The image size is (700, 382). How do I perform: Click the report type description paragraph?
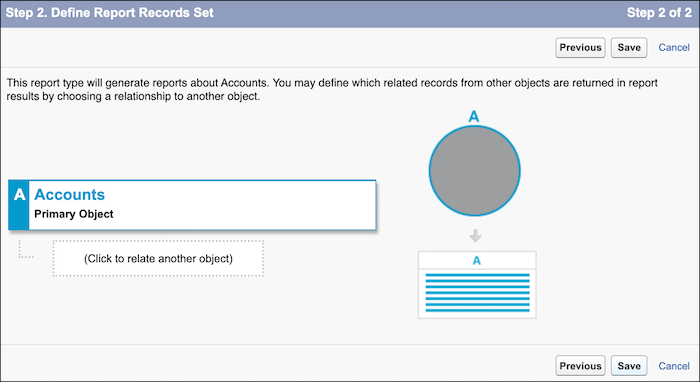click(332, 90)
